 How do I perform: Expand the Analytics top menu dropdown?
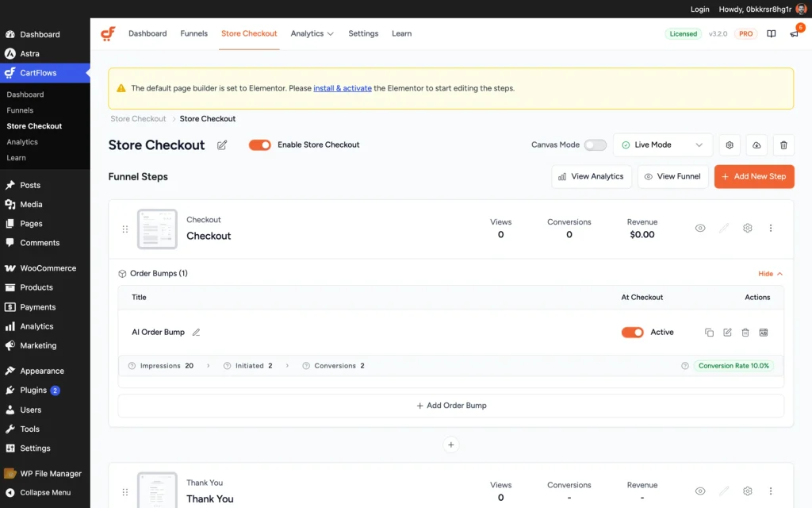312,33
